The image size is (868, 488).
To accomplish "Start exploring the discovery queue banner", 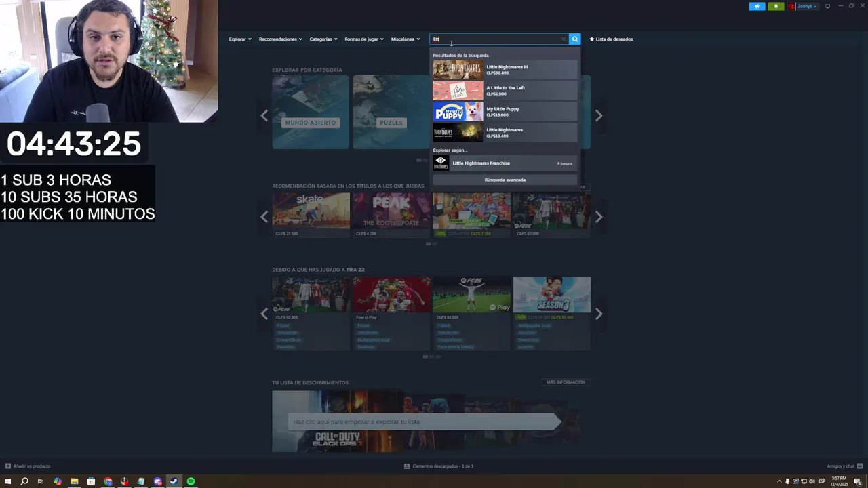I will (424, 422).
